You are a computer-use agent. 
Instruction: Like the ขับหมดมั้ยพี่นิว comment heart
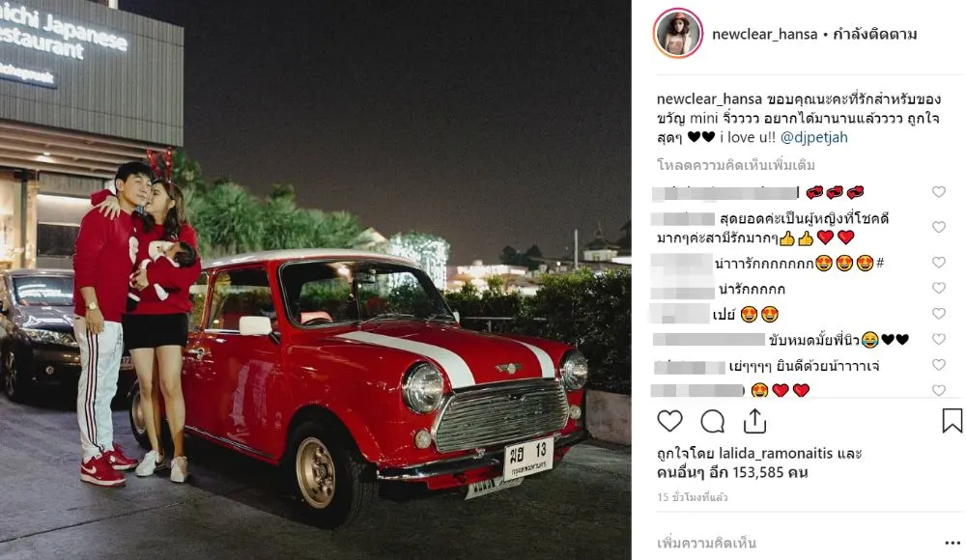pos(938,339)
